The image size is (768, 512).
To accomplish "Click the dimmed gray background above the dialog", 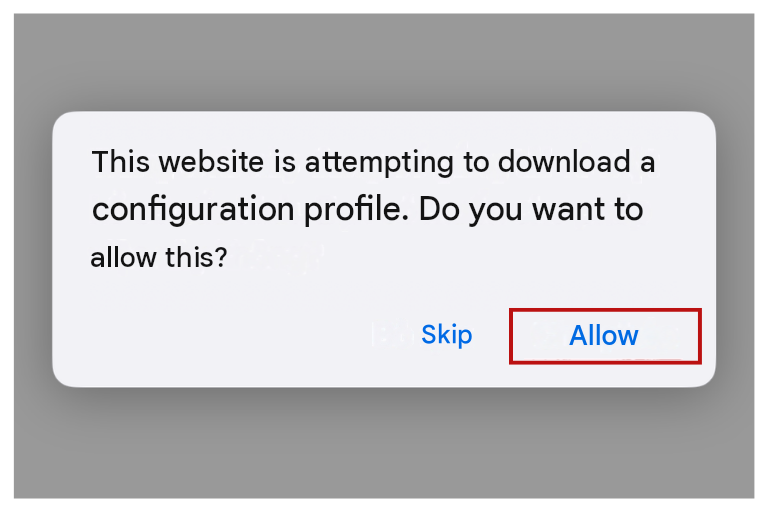I will 384,61.
